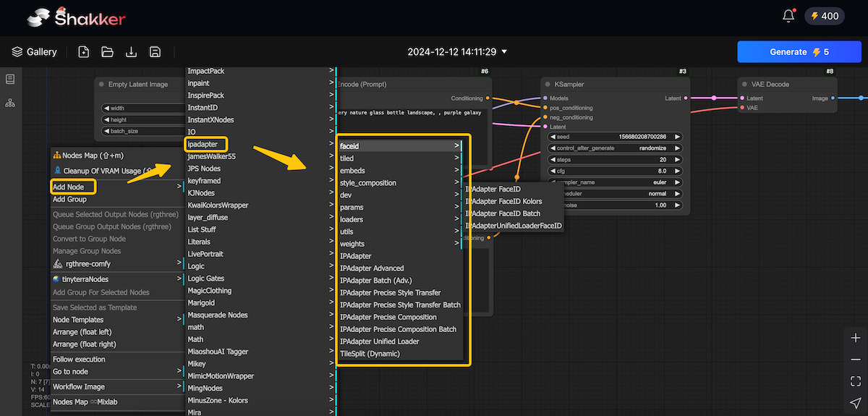
Task: Adjust the KSampler steps value
Action: point(615,159)
